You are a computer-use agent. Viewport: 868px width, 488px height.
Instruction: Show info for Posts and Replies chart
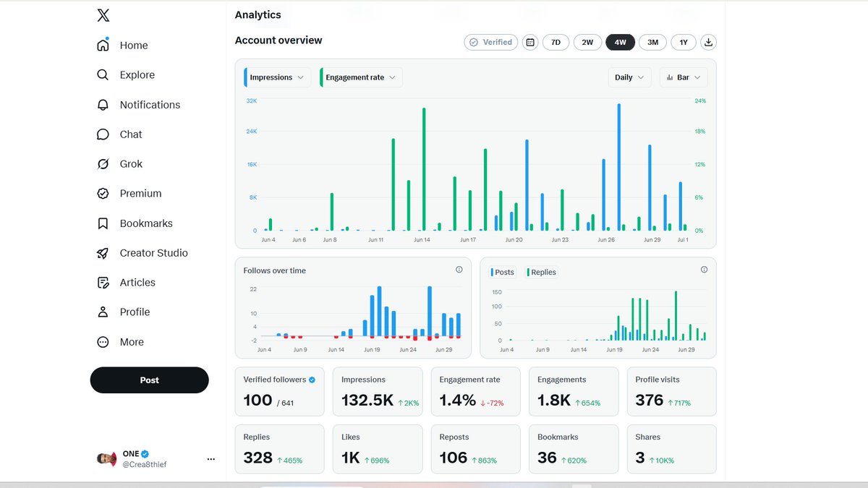pos(705,270)
